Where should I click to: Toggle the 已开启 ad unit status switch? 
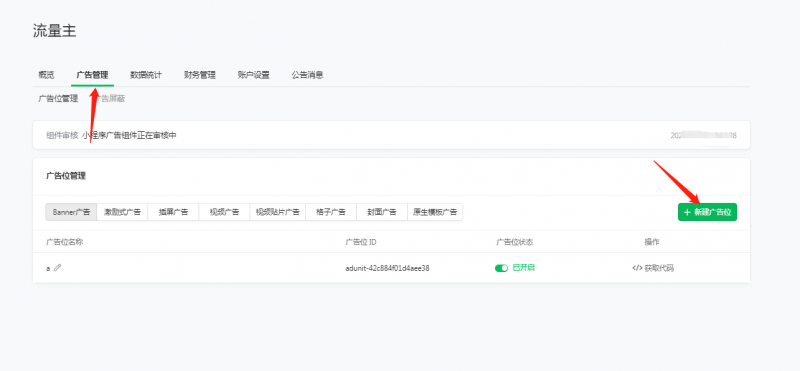[x=502, y=268]
